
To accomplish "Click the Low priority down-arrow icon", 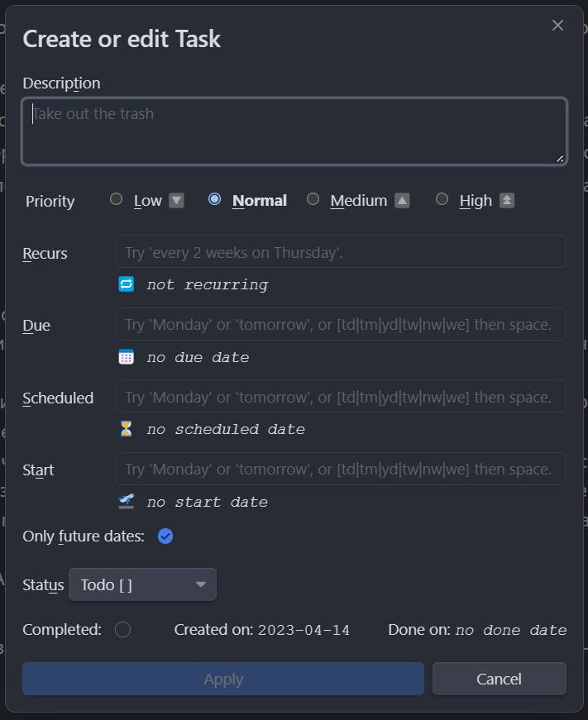I will coord(176,200).
